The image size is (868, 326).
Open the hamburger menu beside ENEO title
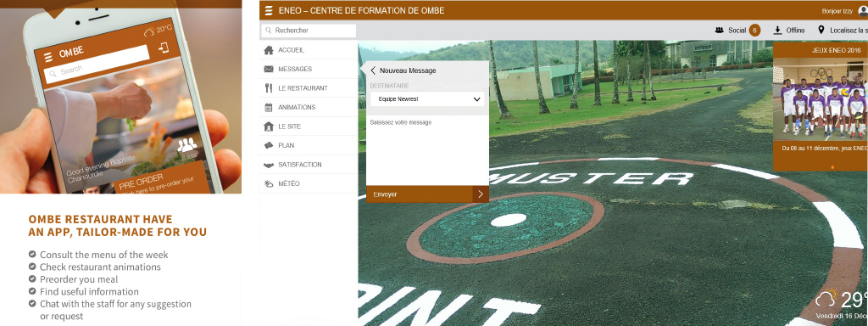click(x=269, y=10)
